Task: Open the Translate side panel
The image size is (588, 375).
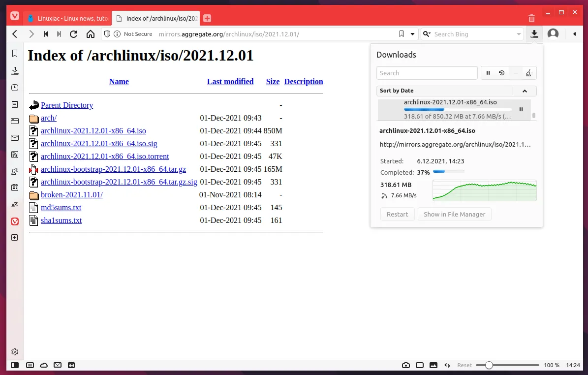Action: (15, 205)
